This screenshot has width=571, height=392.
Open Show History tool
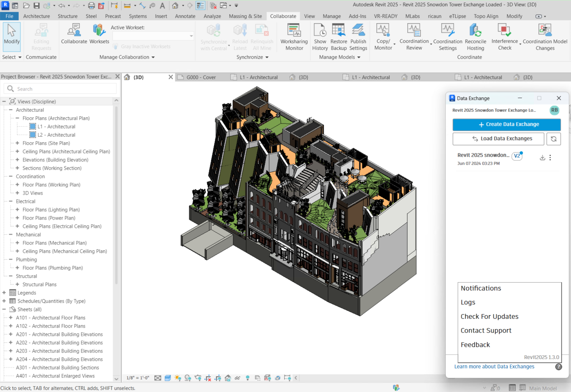pos(320,31)
